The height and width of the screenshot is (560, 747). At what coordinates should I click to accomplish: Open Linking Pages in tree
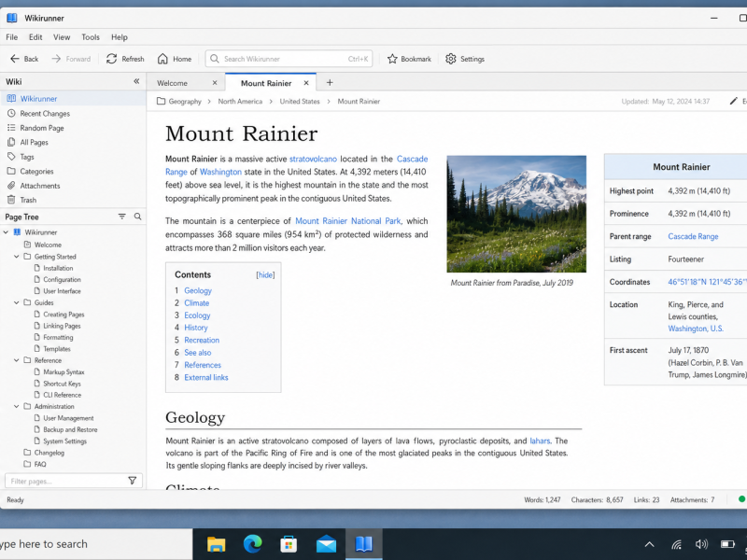58,326
